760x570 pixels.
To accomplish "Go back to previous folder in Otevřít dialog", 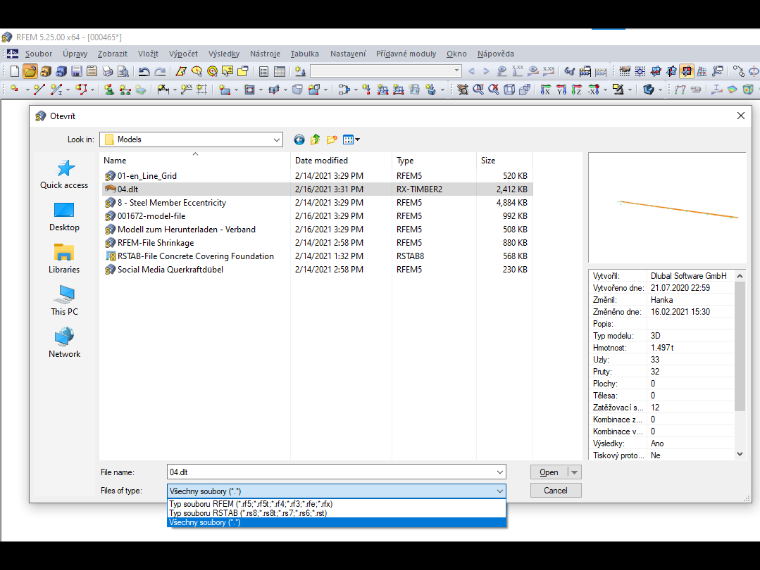I will (x=299, y=140).
